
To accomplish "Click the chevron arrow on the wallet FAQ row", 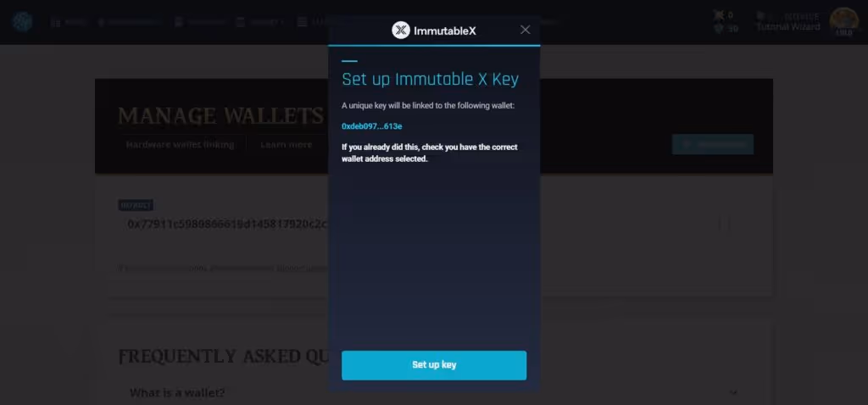I will pos(733,393).
